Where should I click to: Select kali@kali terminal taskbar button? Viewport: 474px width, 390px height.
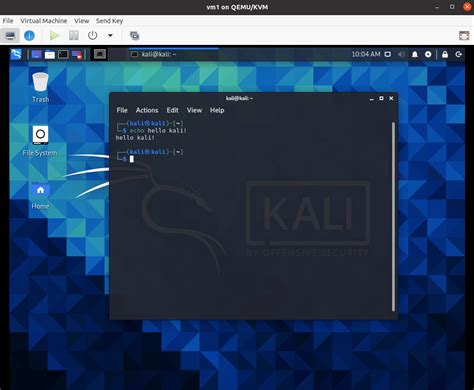point(173,54)
